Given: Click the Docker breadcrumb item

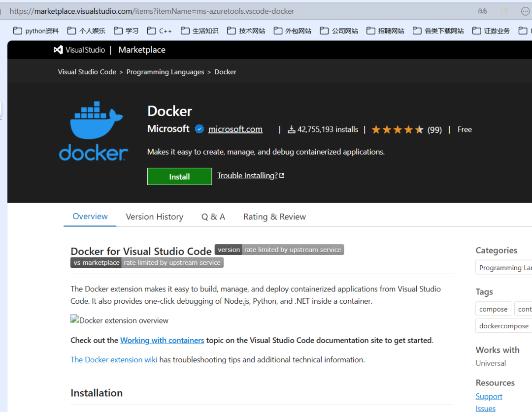Looking at the screenshot, I should [225, 72].
